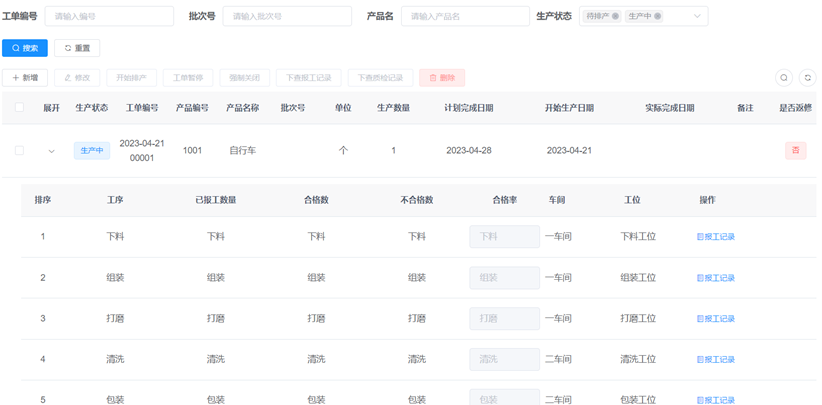The height and width of the screenshot is (405, 822).
Task: Click the 否 tag in 是否返修 column
Action: [795, 151]
